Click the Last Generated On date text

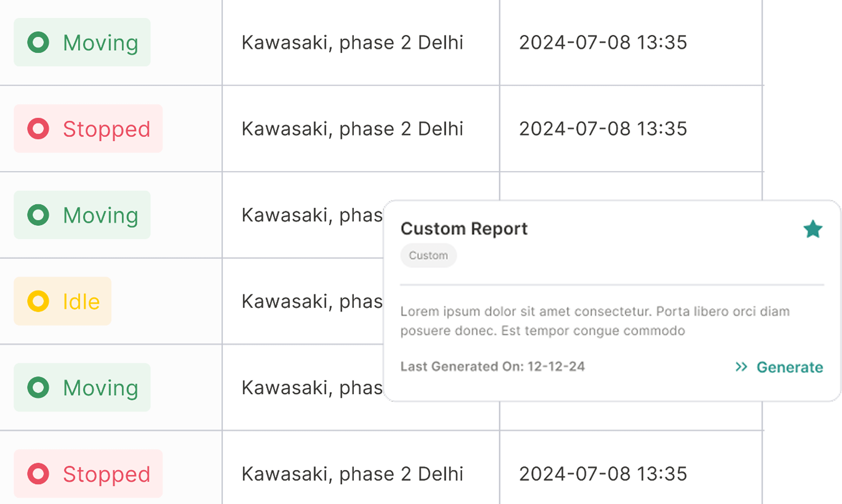[x=493, y=367]
